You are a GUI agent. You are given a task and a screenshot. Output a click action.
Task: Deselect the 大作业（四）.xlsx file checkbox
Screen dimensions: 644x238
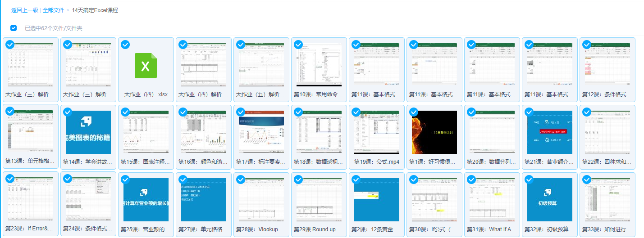(125, 45)
